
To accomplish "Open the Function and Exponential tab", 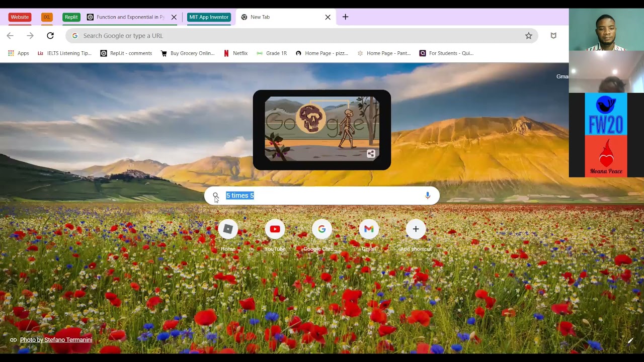I will click(126, 17).
